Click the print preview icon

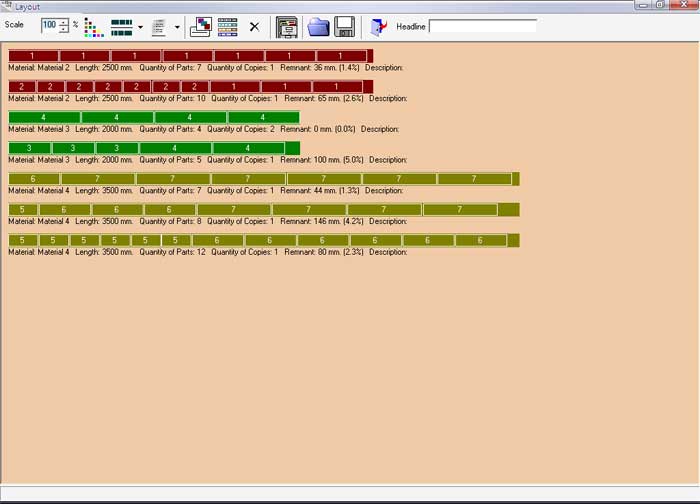point(287,26)
